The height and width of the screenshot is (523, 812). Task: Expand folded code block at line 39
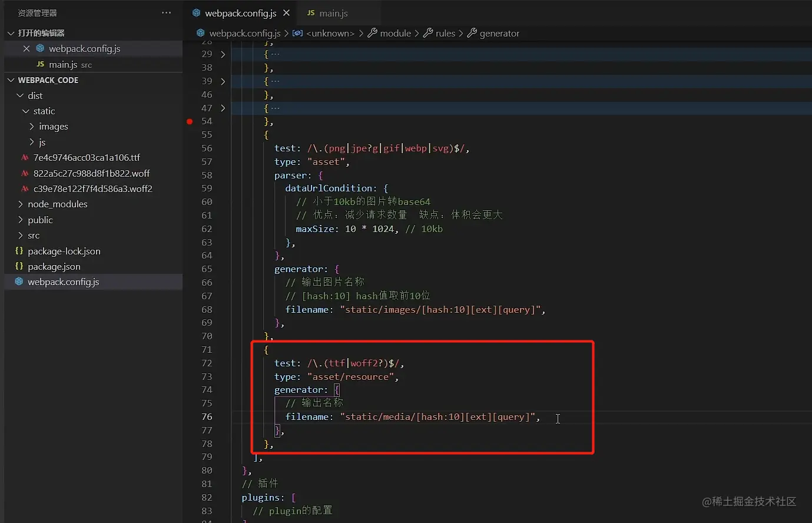point(223,81)
